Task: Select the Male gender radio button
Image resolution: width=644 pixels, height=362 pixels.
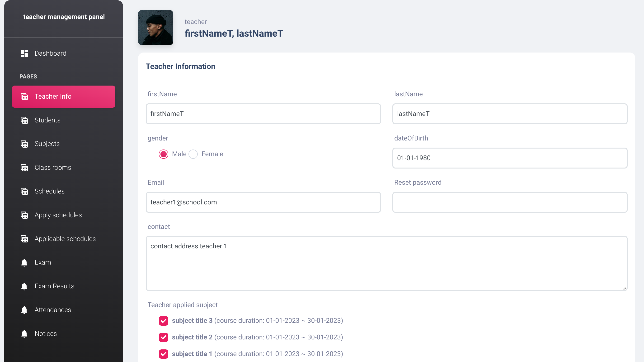Action: [164, 154]
